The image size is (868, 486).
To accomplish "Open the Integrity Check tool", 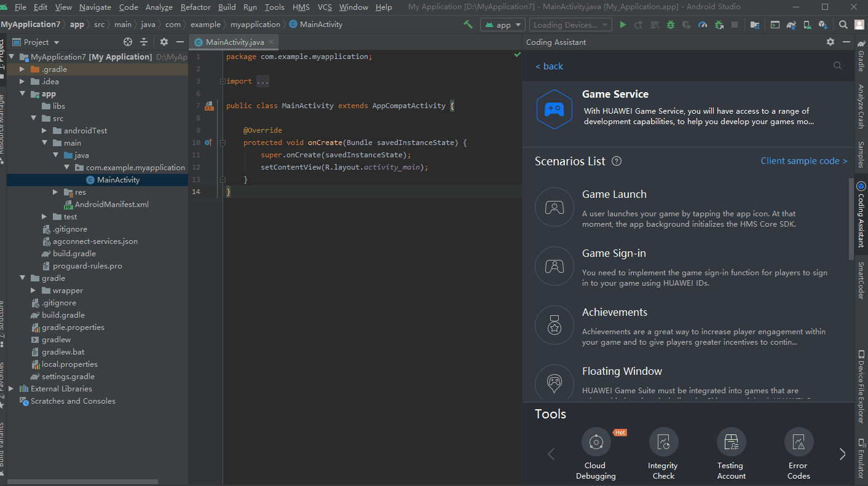I will 663,454.
